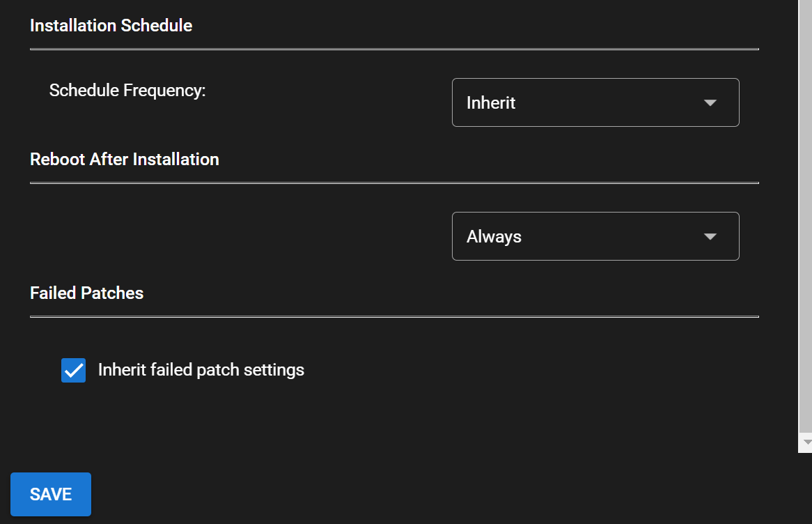Select the Installation Schedule section heading
The height and width of the screenshot is (524, 812).
(x=111, y=26)
